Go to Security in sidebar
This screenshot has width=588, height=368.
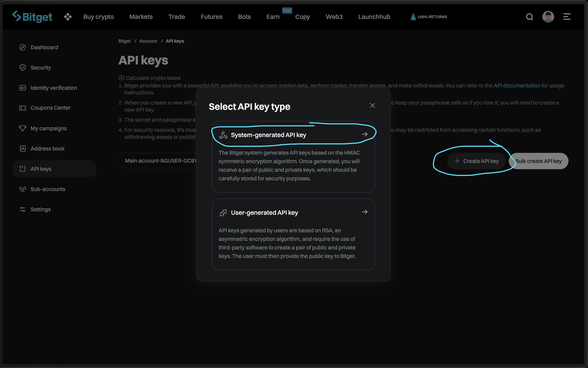tap(41, 68)
